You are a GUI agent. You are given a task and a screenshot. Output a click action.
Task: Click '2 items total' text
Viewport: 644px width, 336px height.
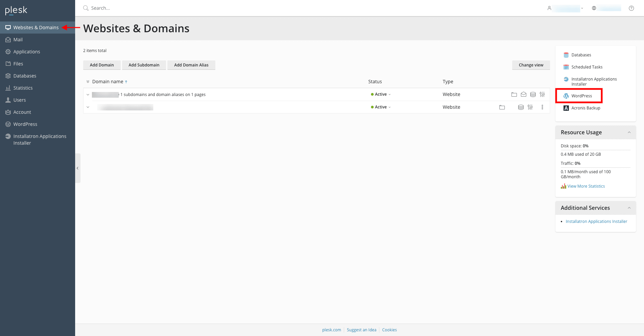click(x=95, y=51)
